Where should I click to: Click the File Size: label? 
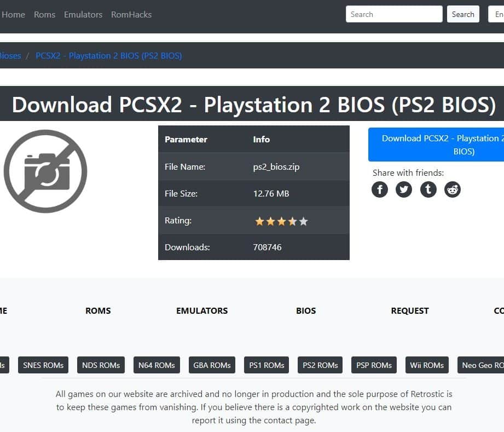tap(181, 194)
